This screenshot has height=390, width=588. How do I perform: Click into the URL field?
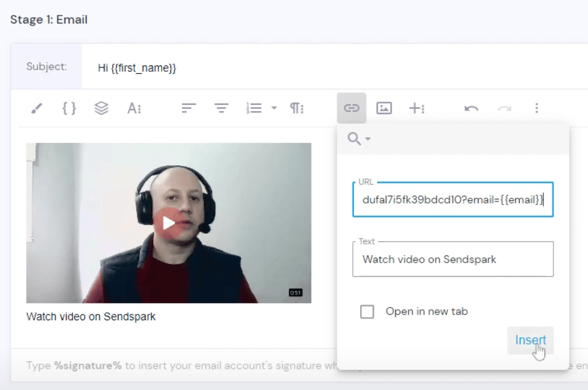click(453, 200)
